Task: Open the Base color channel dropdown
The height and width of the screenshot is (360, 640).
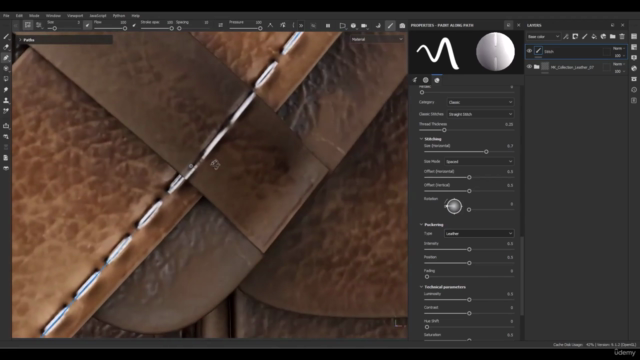Action: [543, 37]
